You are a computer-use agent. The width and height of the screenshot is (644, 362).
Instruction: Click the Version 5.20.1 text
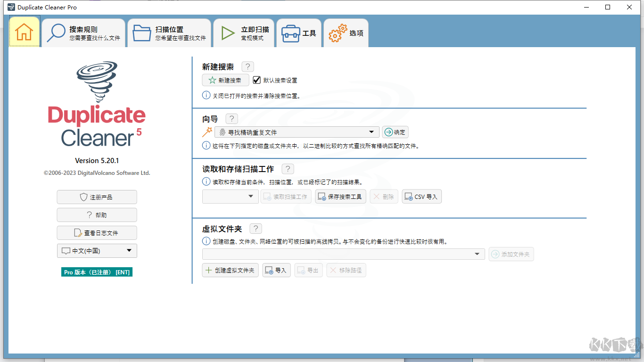(x=97, y=160)
